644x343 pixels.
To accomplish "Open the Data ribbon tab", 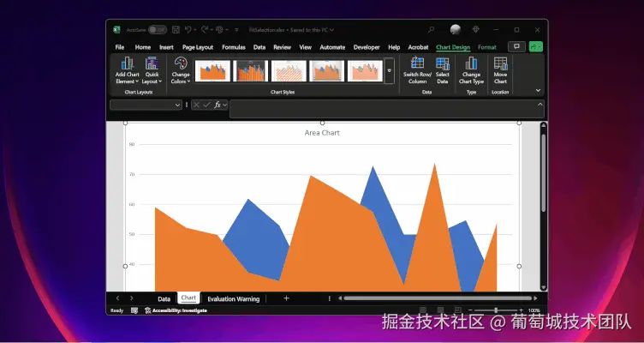I will 259,47.
